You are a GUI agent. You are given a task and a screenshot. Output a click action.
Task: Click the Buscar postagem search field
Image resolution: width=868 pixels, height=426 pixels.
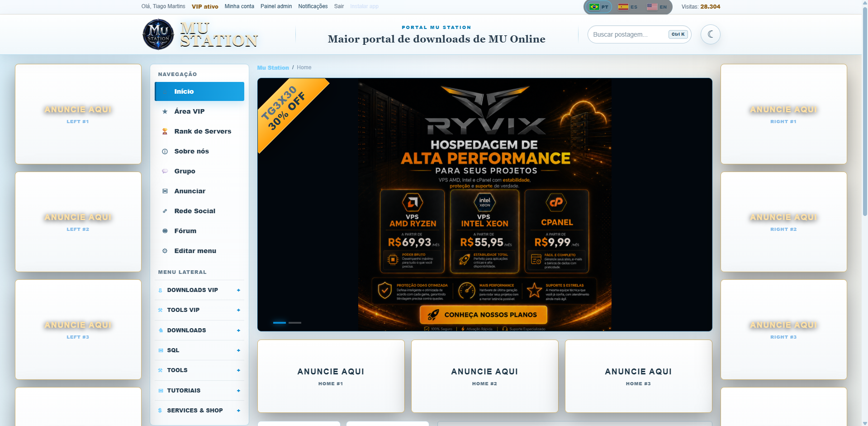click(639, 34)
